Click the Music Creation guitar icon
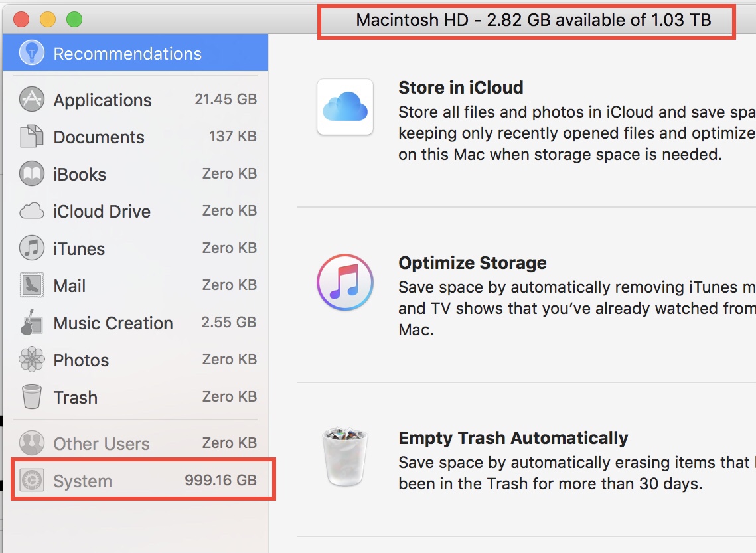The image size is (756, 553). tap(31, 322)
